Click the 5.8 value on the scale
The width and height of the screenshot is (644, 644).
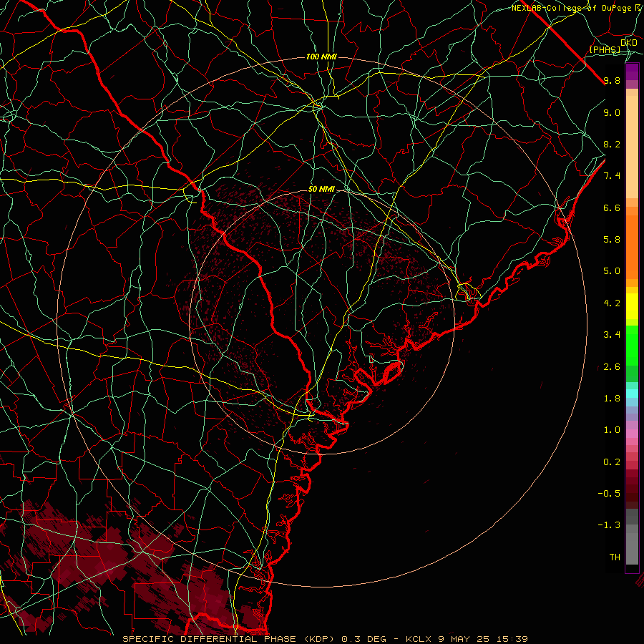point(612,240)
